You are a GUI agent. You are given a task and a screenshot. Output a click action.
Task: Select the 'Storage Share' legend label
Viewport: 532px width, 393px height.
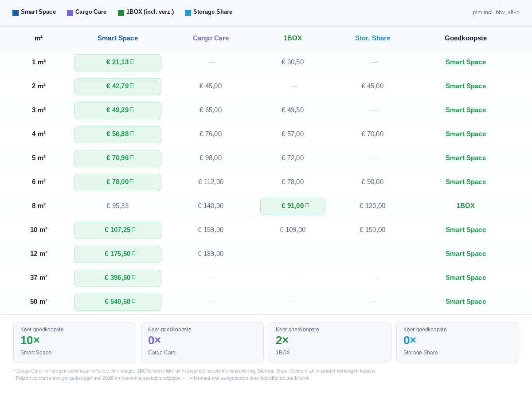213,12
